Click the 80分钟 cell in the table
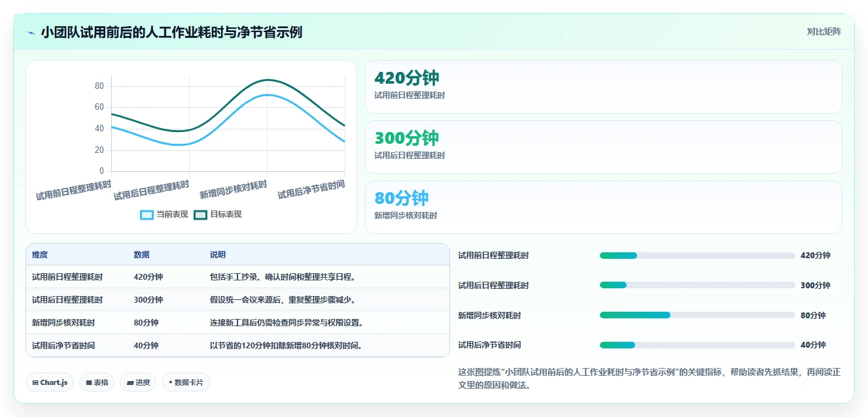Screen dimensions: 868x417 tap(146, 323)
